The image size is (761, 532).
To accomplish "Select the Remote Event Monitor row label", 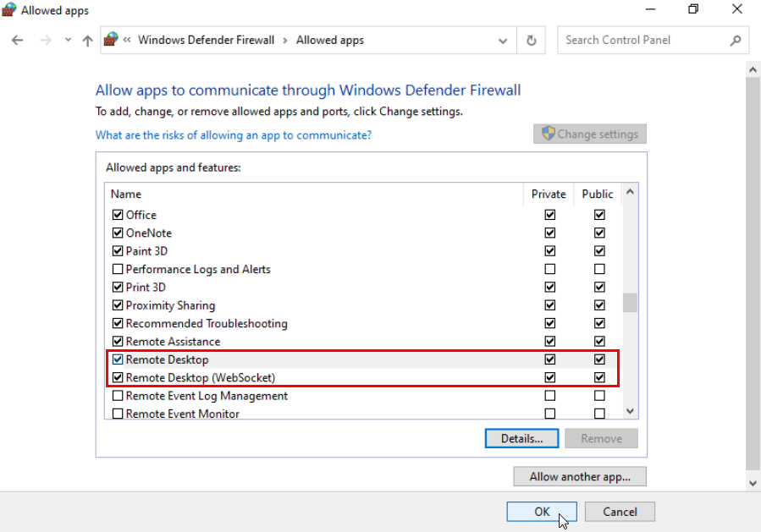I will (183, 414).
